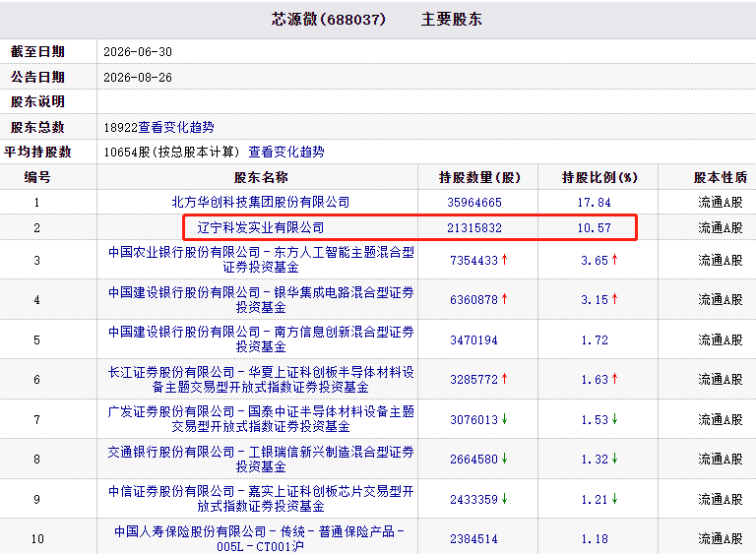Open the 查看变化趋势 link beside 10654股
The image size is (756, 554).
click(286, 152)
